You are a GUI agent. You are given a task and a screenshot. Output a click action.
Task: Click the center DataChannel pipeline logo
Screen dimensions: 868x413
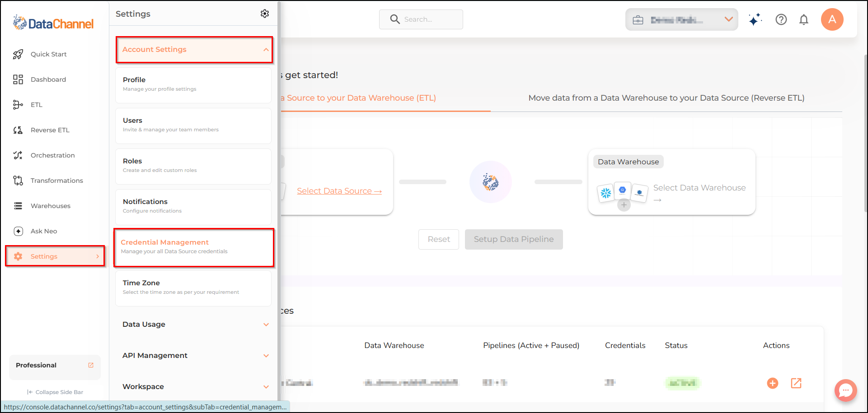(491, 182)
